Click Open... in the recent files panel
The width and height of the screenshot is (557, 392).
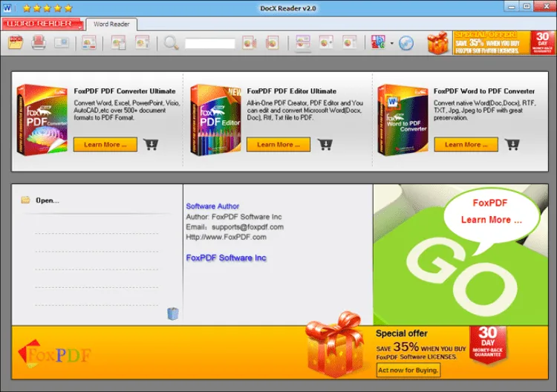[x=48, y=200]
